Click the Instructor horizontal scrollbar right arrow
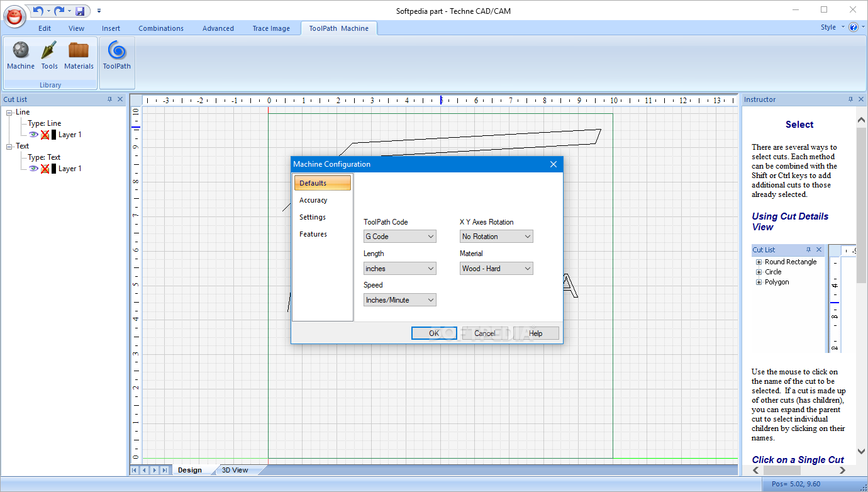The image size is (868, 492). 842,470
